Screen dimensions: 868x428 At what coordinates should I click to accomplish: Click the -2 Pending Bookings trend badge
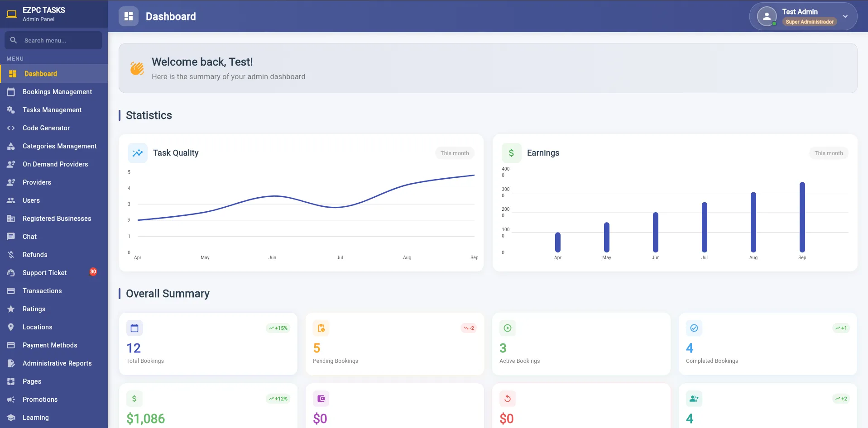(469, 328)
